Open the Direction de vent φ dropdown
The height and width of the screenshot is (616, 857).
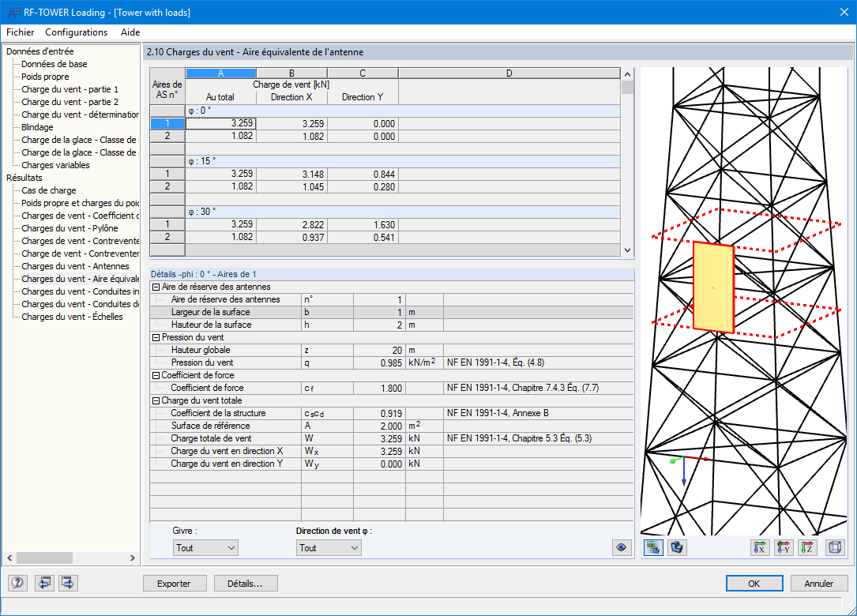(x=329, y=547)
